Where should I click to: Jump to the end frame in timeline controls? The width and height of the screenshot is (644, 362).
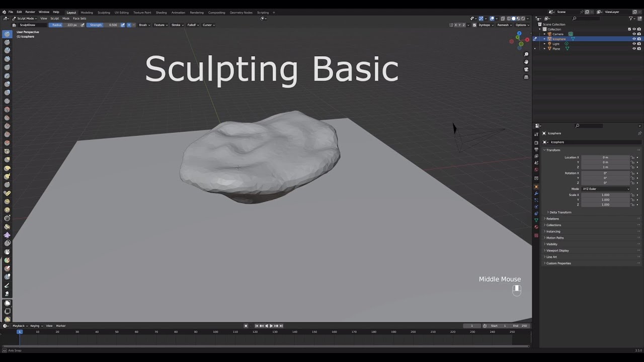(x=281, y=326)
